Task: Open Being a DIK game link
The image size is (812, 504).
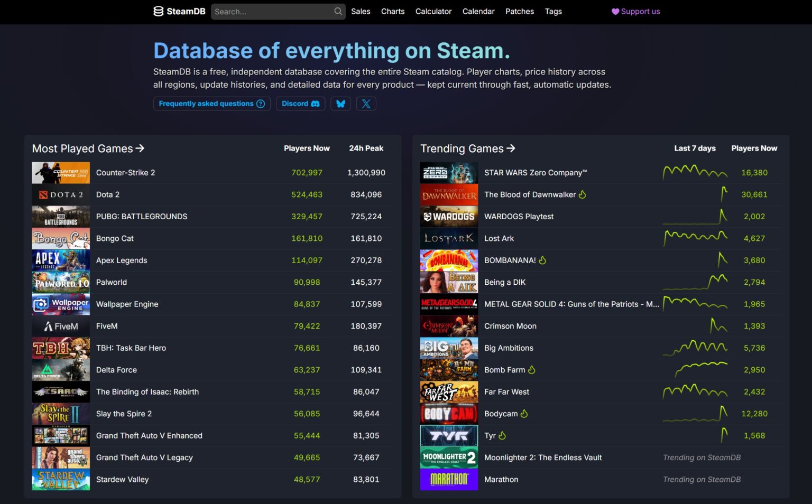Action: click(x=505, y=282)
